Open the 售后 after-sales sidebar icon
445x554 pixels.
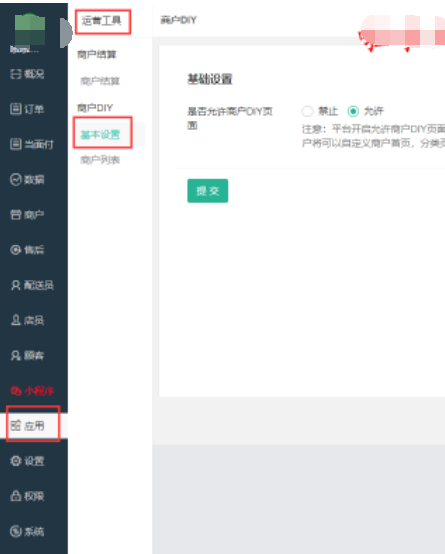coord(16,250)
